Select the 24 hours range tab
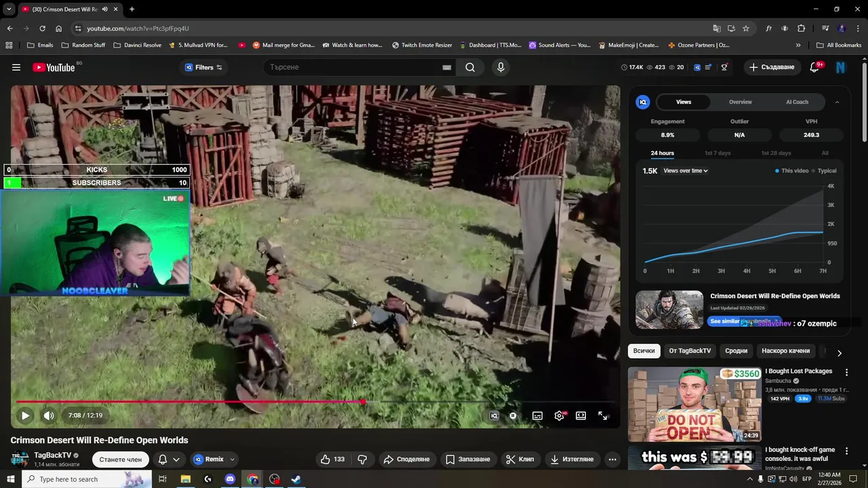 click(663, 153)
